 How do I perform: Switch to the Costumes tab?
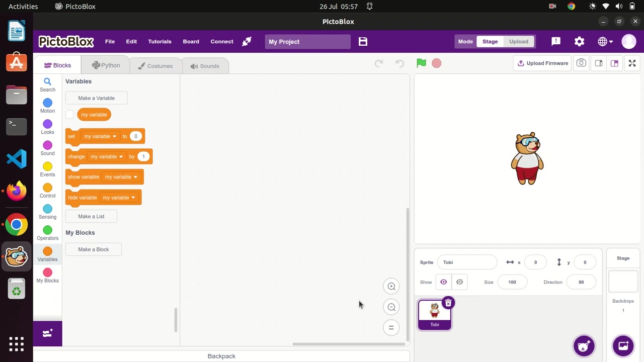click(x=155, y=66)
